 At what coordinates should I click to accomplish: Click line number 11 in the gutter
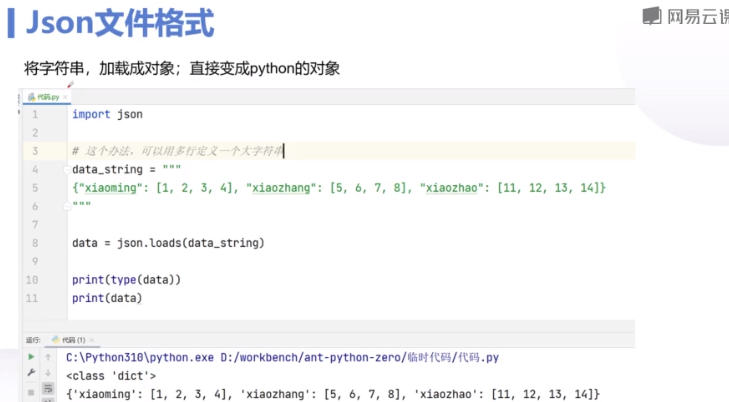coord(32,298)
